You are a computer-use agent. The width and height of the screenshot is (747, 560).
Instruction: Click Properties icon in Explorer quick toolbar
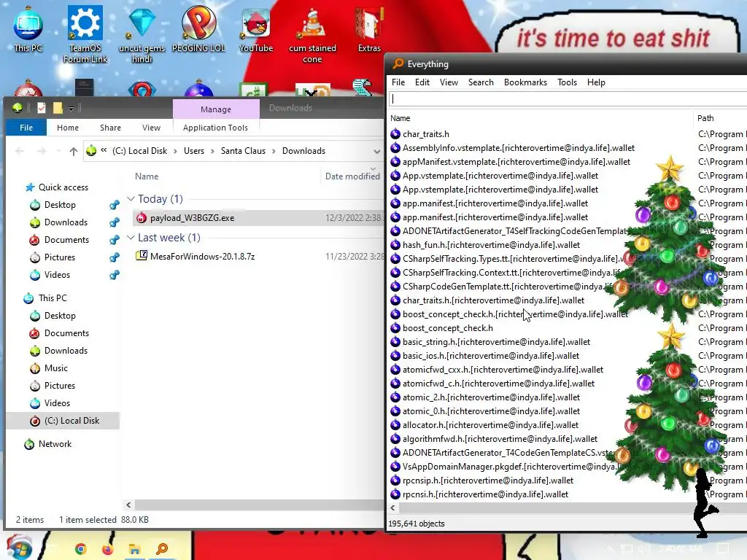(x=42, y=108)
